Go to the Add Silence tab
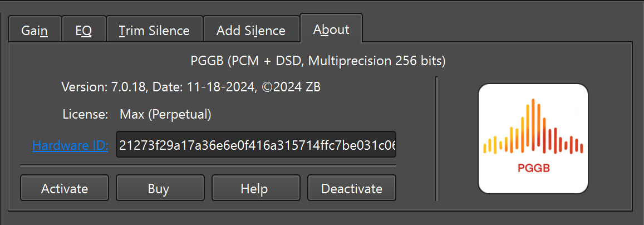 click(x=251, y=30)
